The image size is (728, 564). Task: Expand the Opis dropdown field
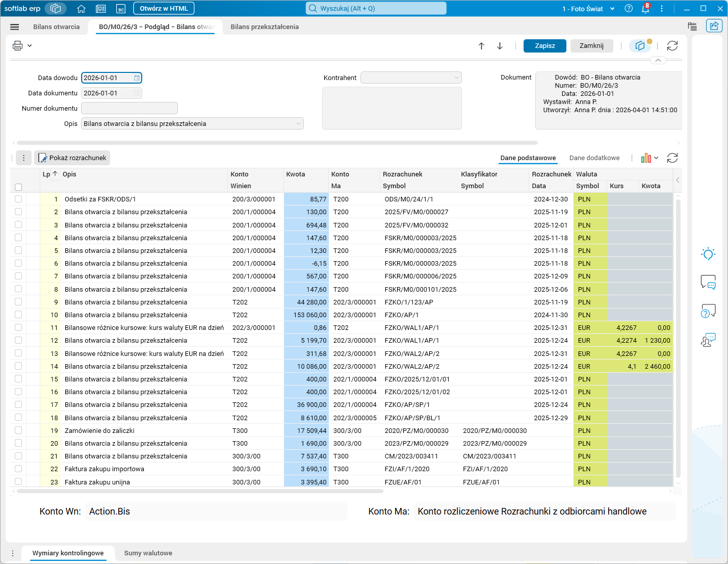click(x=298, y=124)
